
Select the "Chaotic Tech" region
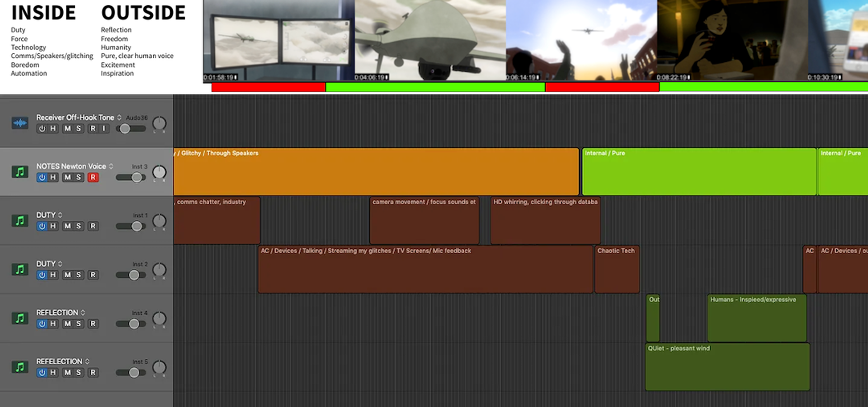click(617, 270)
